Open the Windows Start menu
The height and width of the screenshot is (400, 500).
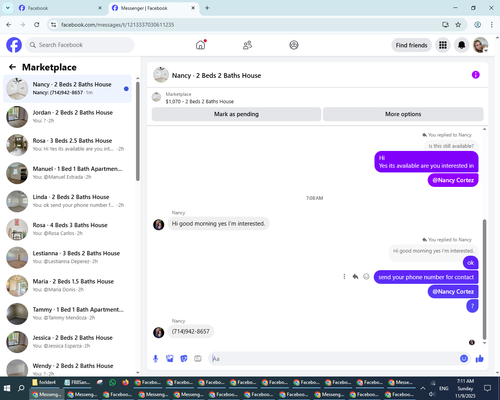tap(7, 388)
